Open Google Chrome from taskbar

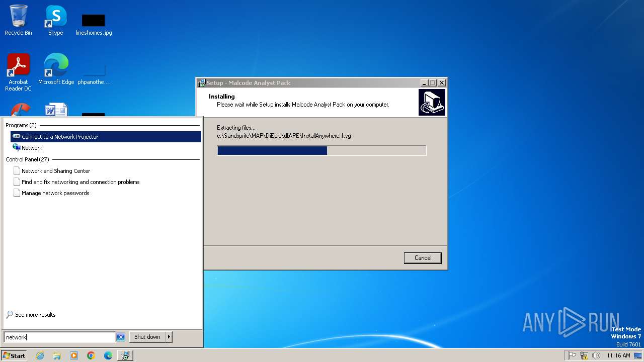pyautogui.click(x=91, y=355)
